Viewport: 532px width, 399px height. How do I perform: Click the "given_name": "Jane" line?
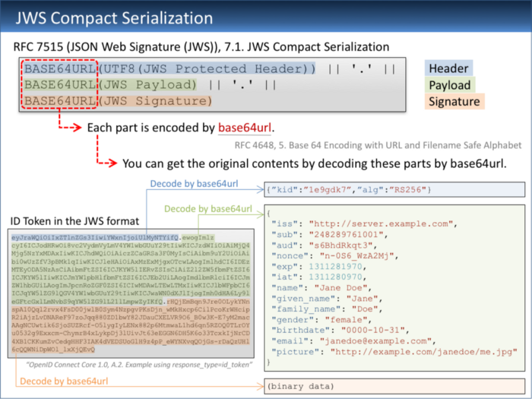tap(327, 298)
